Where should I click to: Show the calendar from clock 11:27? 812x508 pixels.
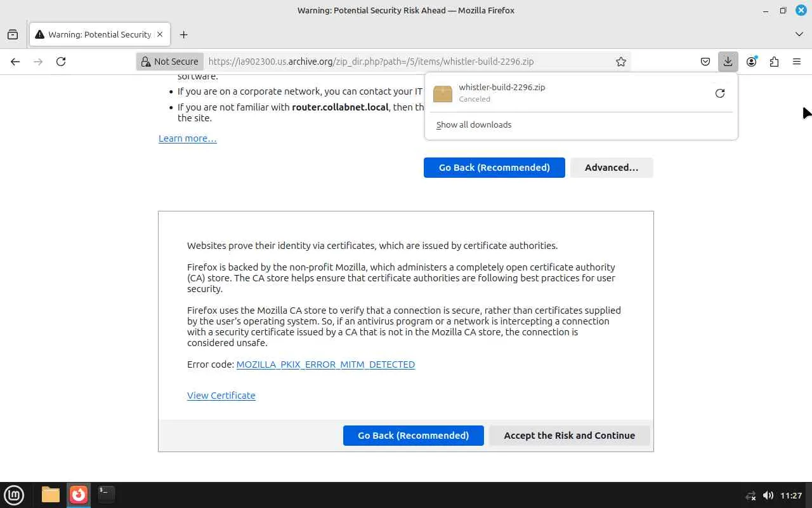tap(792, 495)
